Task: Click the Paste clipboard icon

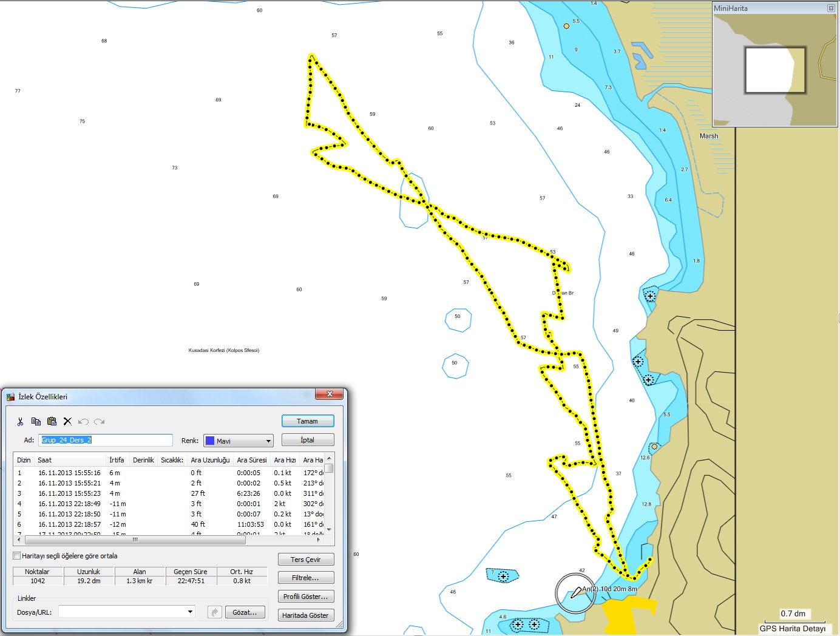Action: [52, 421]
